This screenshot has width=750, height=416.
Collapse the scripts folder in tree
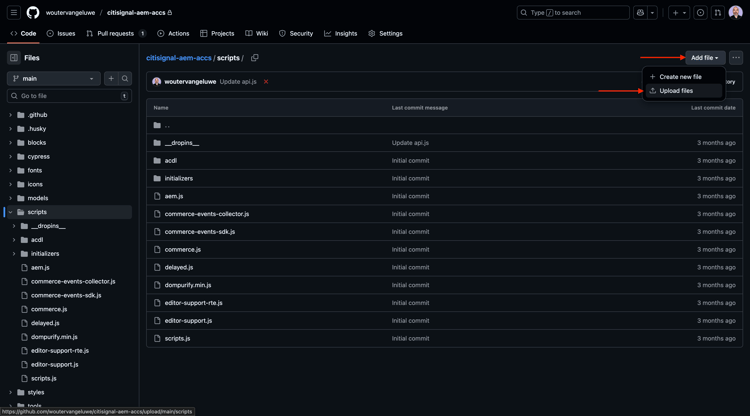click(x=11, y=212)
